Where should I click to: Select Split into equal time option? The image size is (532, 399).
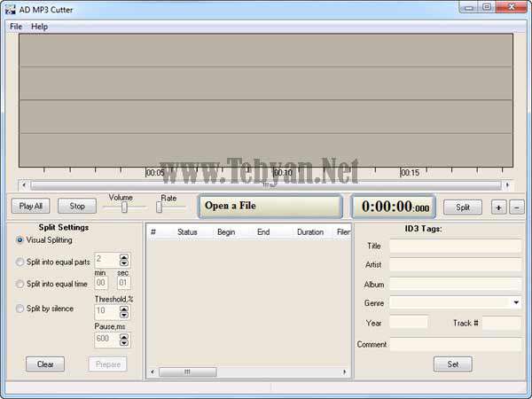[20, 284]
